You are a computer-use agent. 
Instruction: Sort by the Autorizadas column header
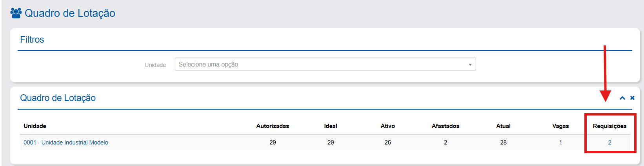pyautogui.click(x=273, y=126)
